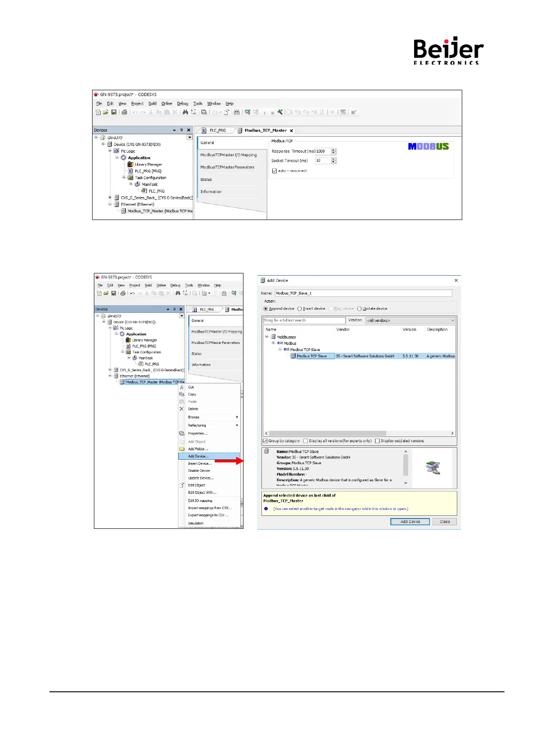
Task: Click New Project icon in top CODESYS window toolbar
Action: pos(98,112)
